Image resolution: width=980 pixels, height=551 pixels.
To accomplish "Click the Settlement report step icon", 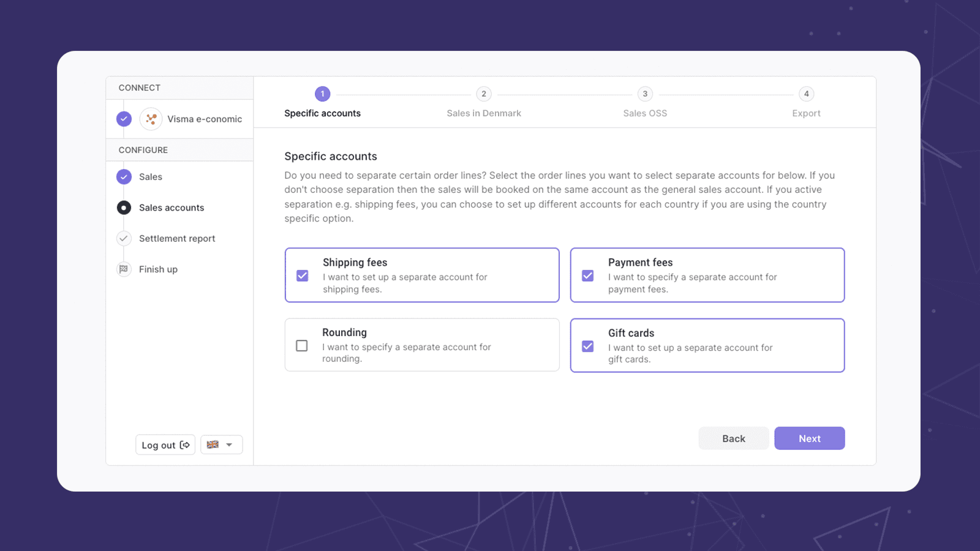I will tap(124, 238).
